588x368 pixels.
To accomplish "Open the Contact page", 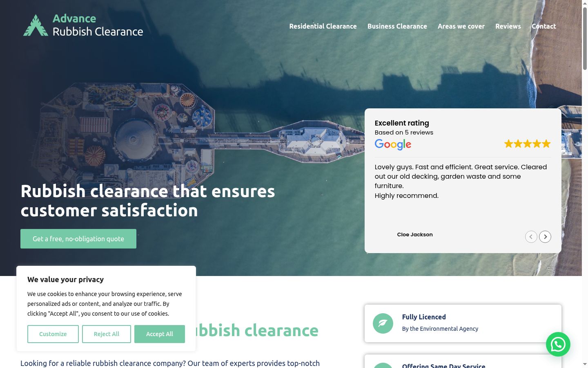I will pyautogui.click(x=543, y=26).
